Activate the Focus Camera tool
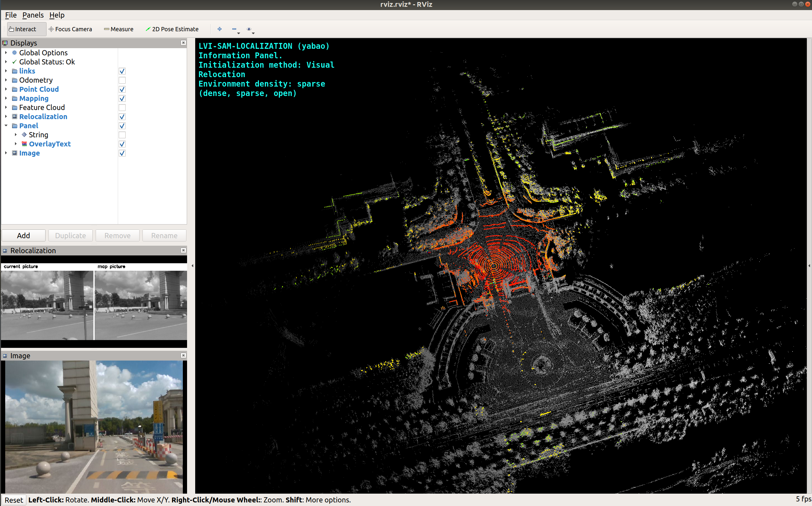 (x=70, y=29)
